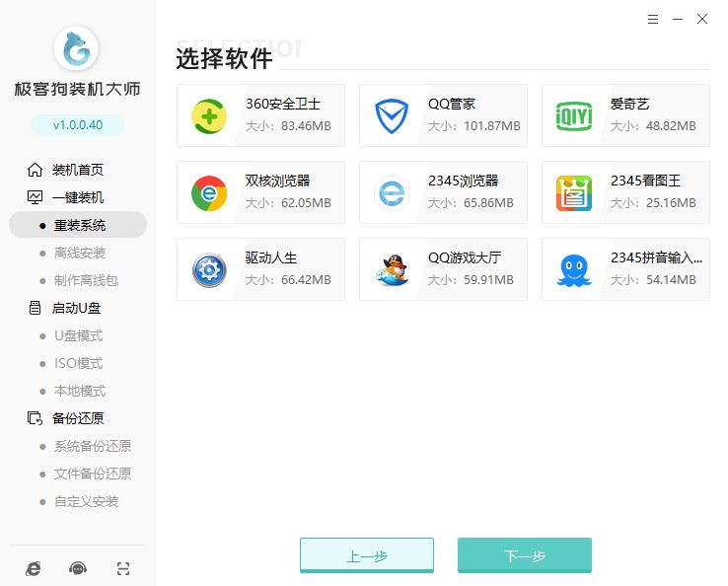Click the 选择软件 heading
This screenshot has height=586, width=728.
pyautogui.click(x=224, y=59)
